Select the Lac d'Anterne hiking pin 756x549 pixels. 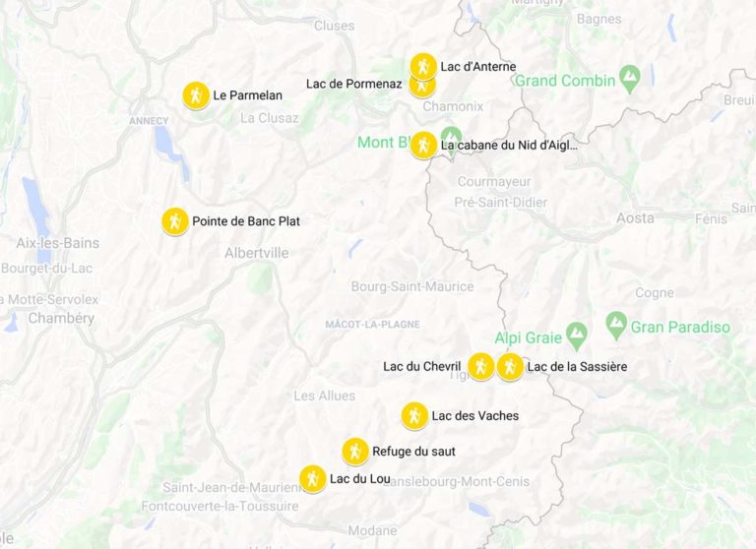tap(423, 66)
